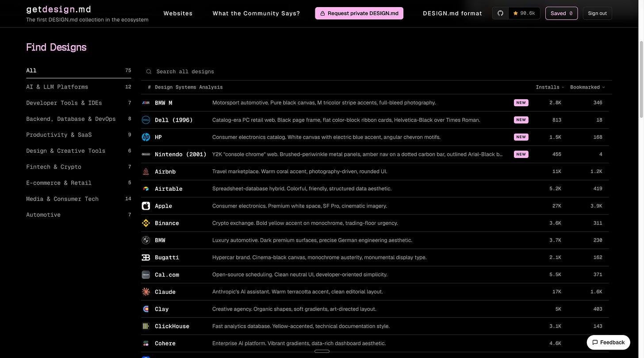Sort the table by Installs

pos(550,87)
